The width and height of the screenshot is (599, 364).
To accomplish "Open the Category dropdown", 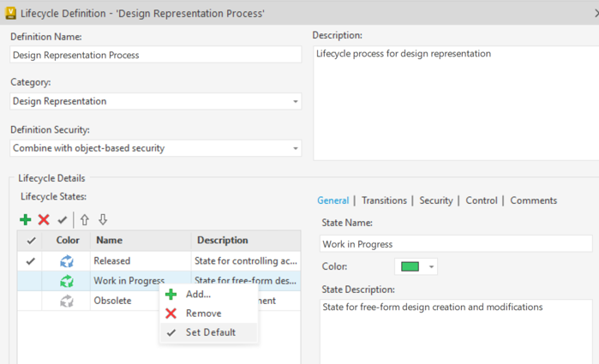I will point(296,102).
